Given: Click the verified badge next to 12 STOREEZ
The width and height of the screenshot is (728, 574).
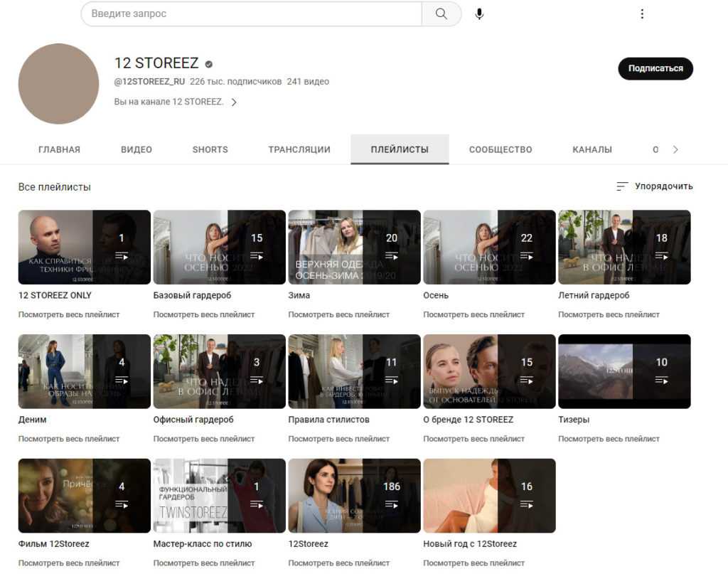Looking at the screenshot, I should tap(209, 64).
